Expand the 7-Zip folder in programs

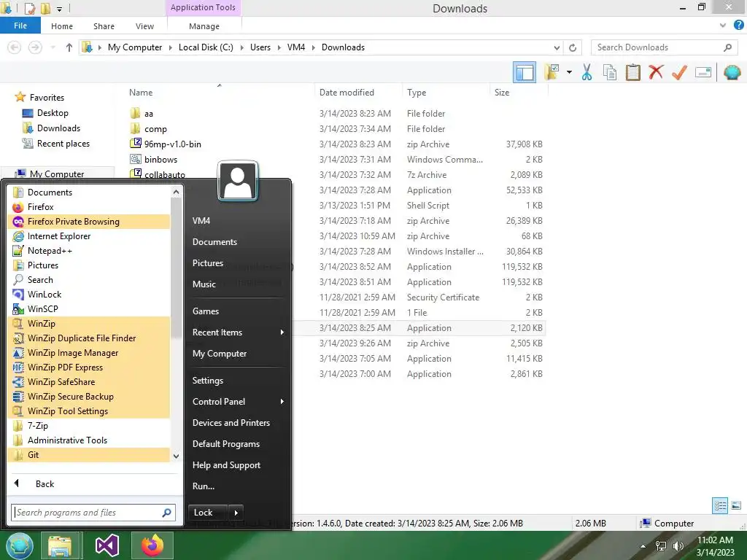(x=89, y=426)
